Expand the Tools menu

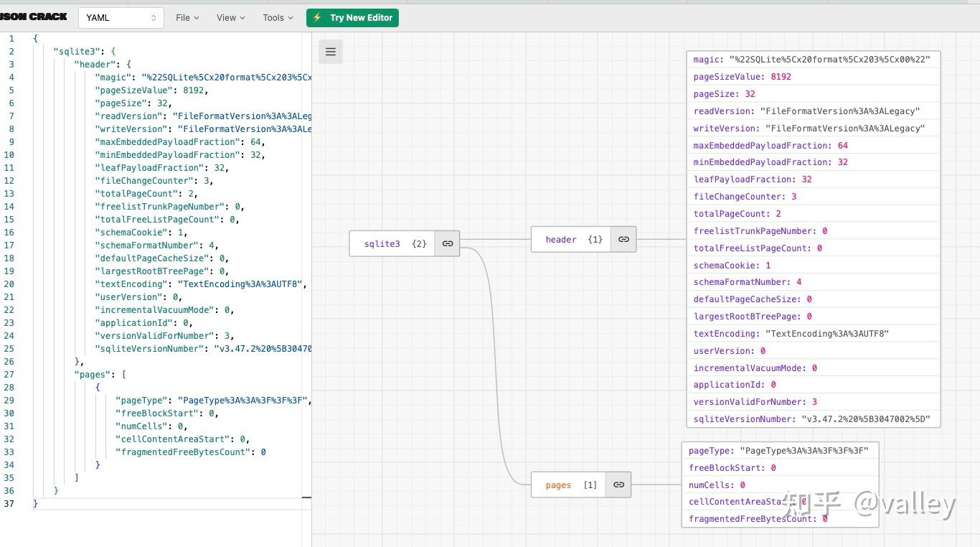[278, 18]
